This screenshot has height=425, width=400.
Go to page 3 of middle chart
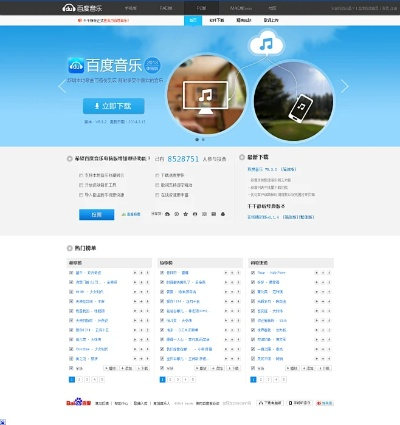[x=178, y=379]
